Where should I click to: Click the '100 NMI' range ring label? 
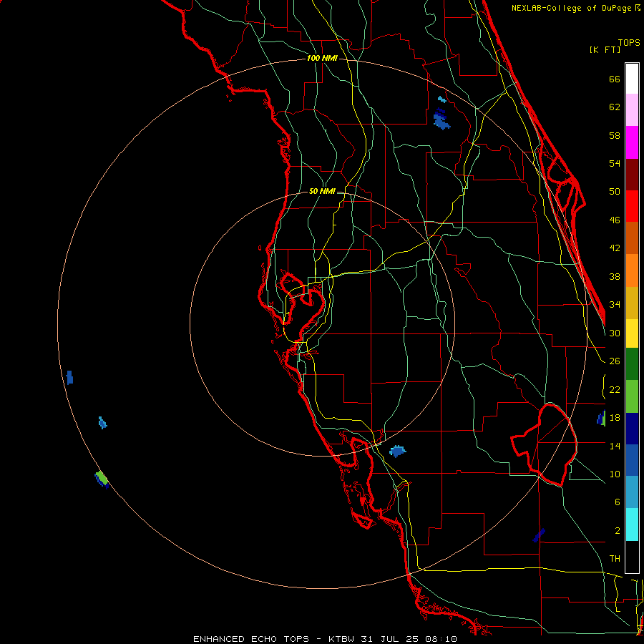322,59
